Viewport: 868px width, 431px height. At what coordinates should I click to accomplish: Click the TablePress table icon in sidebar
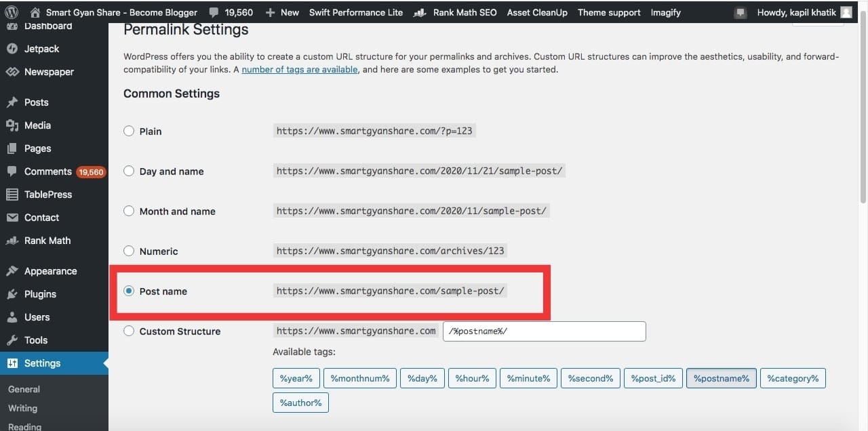(x=12, y=194)
